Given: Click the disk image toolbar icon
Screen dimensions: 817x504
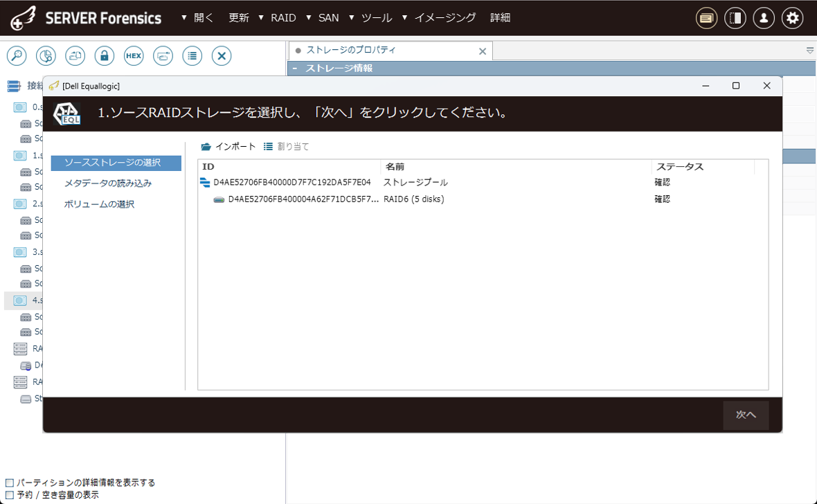Looking at the screenshot, I should point(163,56).
